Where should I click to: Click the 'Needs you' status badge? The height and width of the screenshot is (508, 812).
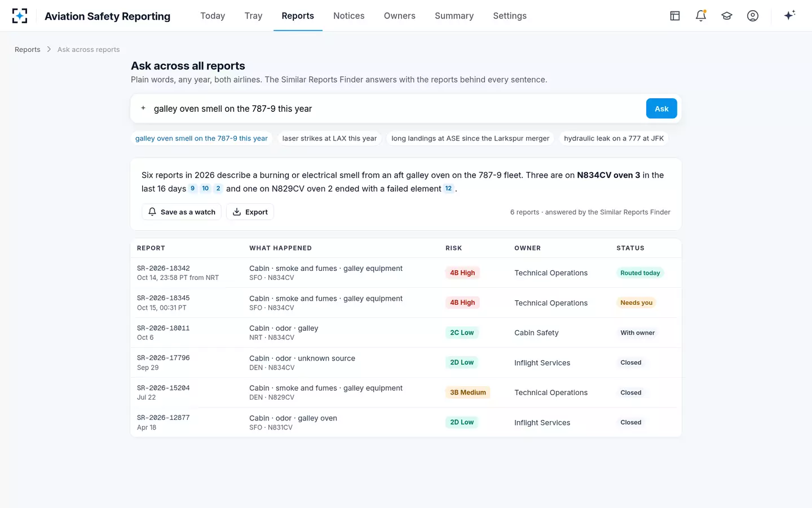pos(637,303)
